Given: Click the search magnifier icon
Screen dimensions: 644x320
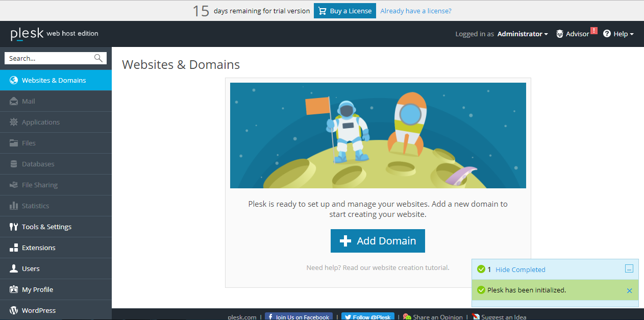Looking at the screenshot, I should point(98,58).
